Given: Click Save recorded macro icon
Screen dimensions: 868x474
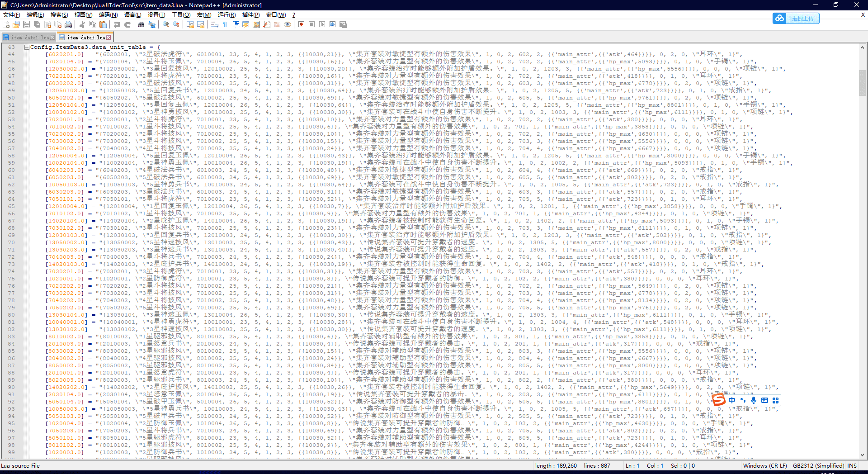Looking at the screenshot, I should [343, 24].
